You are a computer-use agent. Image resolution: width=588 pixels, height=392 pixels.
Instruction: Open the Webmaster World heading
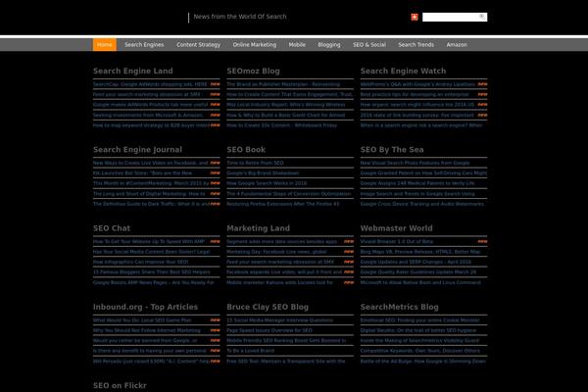point(396,228)
